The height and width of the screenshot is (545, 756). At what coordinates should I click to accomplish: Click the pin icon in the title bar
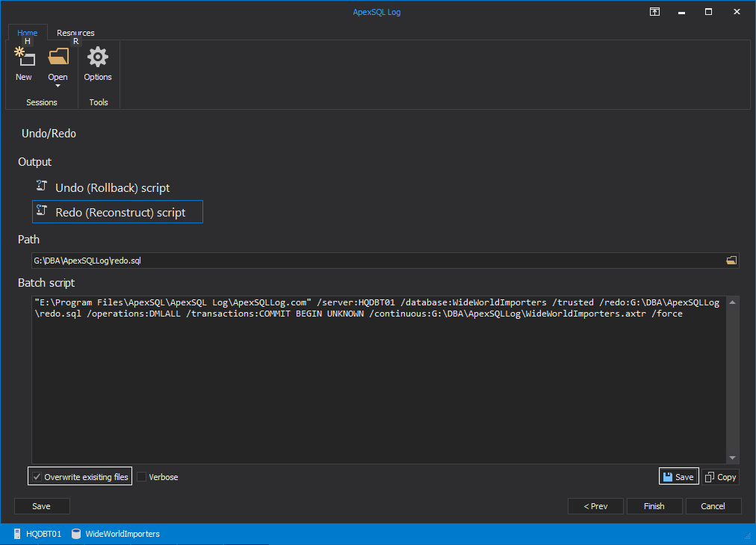coord(654,11)
